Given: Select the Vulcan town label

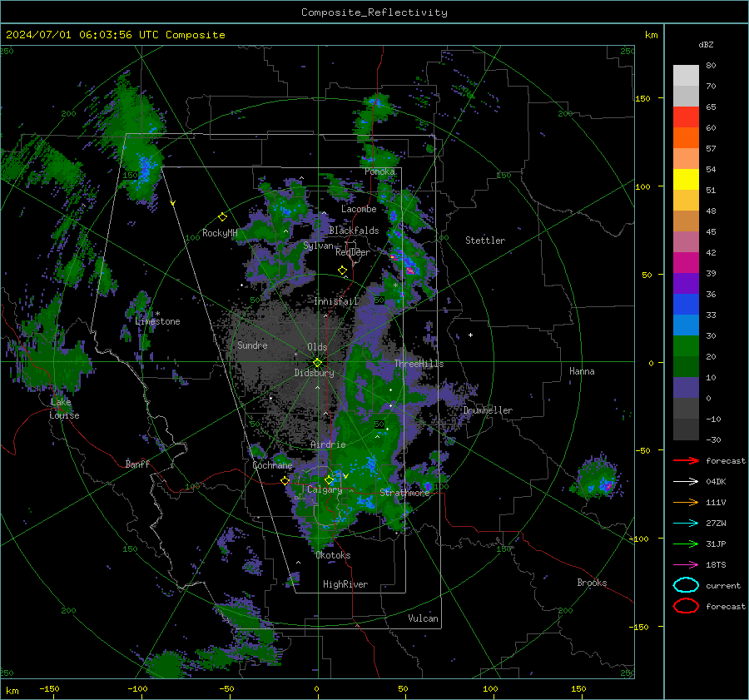Looking at the screenshot, I should (423, 618).
